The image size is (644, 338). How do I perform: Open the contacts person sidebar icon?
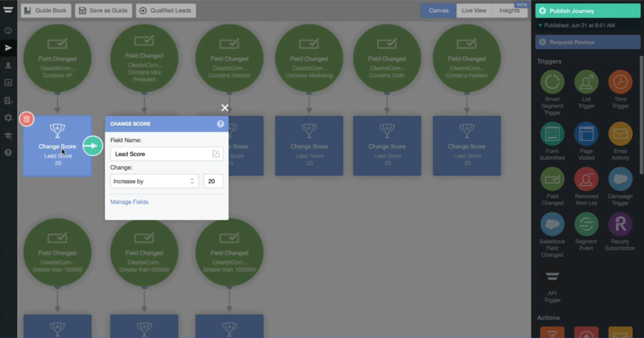point(8,65)
